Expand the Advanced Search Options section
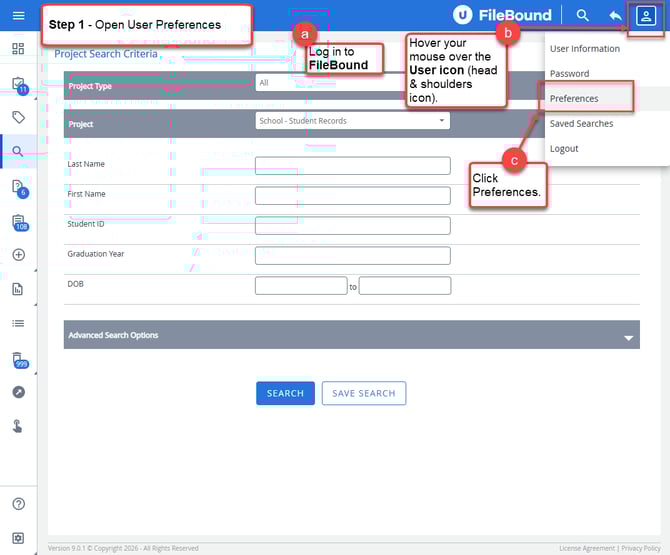 point(351,335)
